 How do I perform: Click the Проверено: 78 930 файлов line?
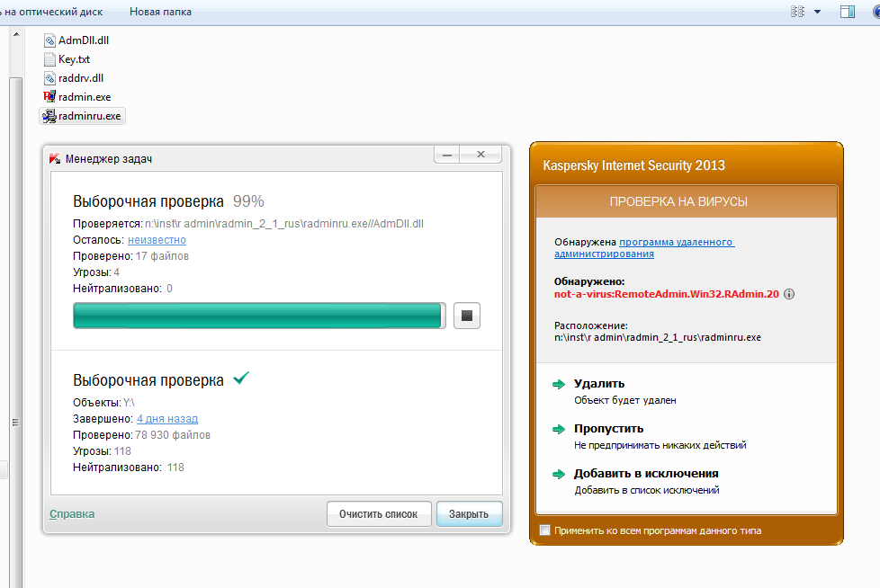click(x=141, y=435)
